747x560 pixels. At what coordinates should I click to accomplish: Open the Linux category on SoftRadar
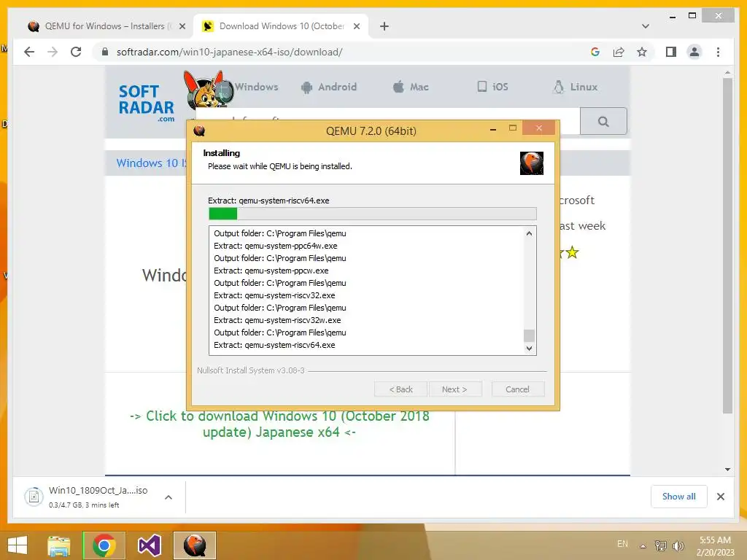coord(575,87)
